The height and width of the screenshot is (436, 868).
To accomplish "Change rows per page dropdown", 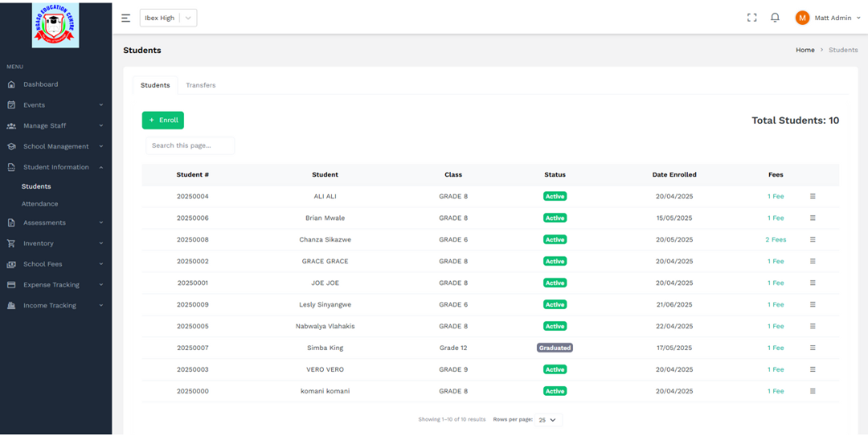I will click(550, 420).
